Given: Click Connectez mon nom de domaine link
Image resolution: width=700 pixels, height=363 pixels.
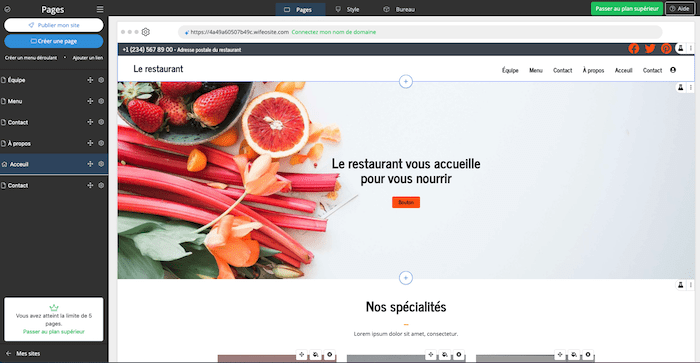Looking at the screenshot, I should pos(333,32).
